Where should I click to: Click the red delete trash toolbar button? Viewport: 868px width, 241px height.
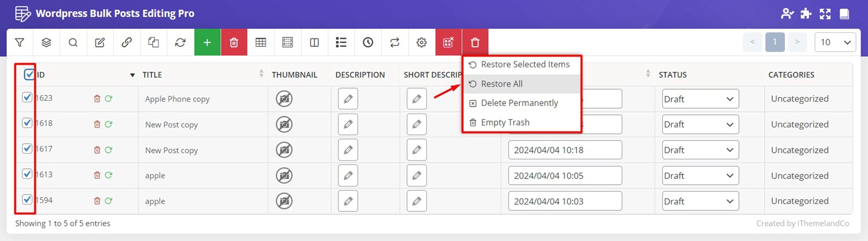pyautogui.click(x=234, y=42)
